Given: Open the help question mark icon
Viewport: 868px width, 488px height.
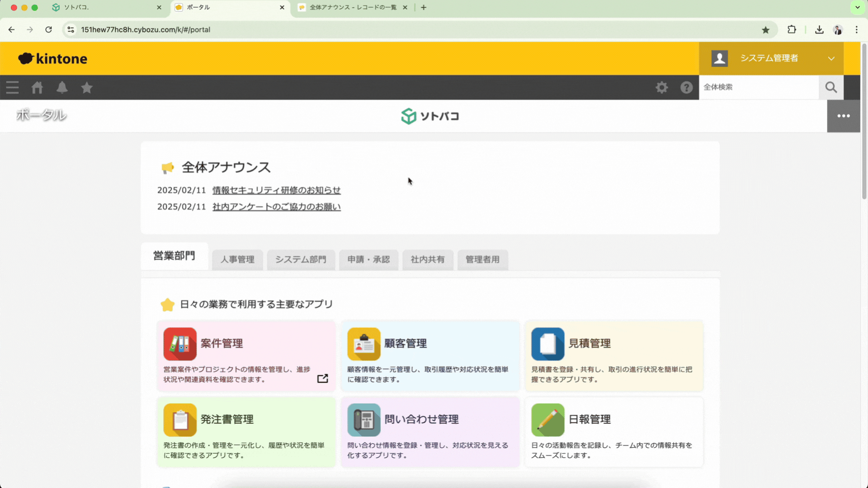Looking at the screenshot, I should (686, 88).
